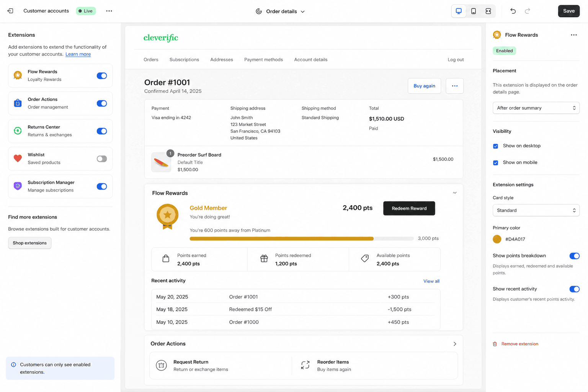588x392 pixels.
Task: Click the Order details page icon in top bar
Action: tap(259, 11)
